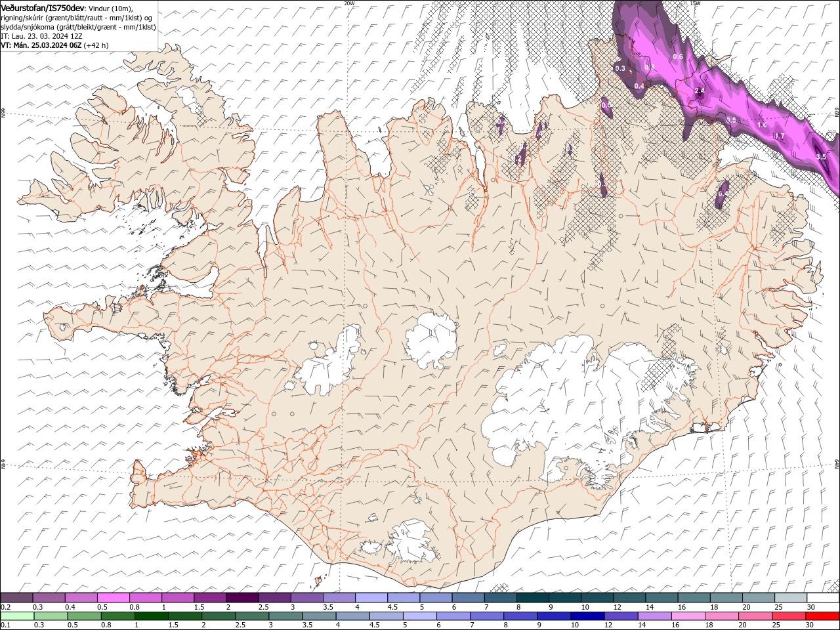
Task: Pick the pale green 0.1 swatch in lower legend
Action: pyautogui.click(x=17, y=616)
